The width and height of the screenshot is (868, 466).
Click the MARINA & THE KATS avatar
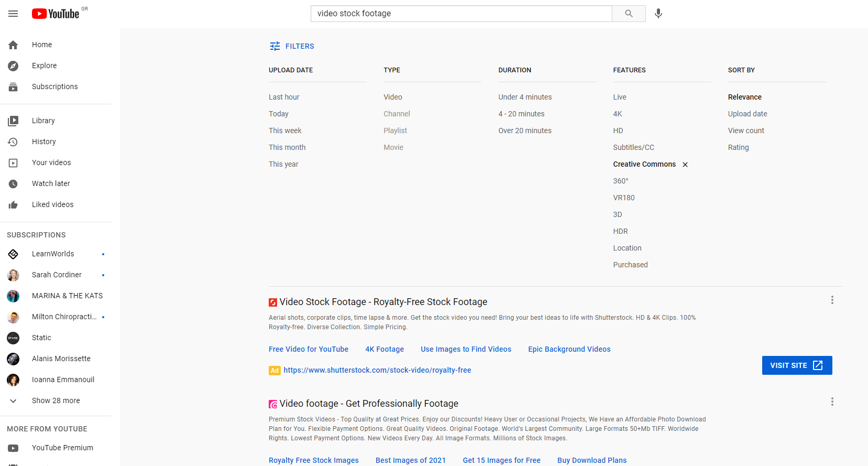13,296
